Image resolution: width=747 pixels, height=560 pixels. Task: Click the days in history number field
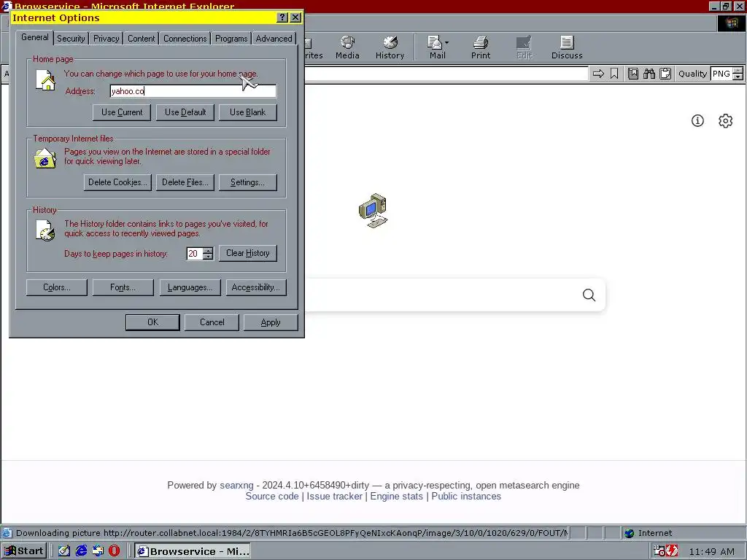point(194,253)
